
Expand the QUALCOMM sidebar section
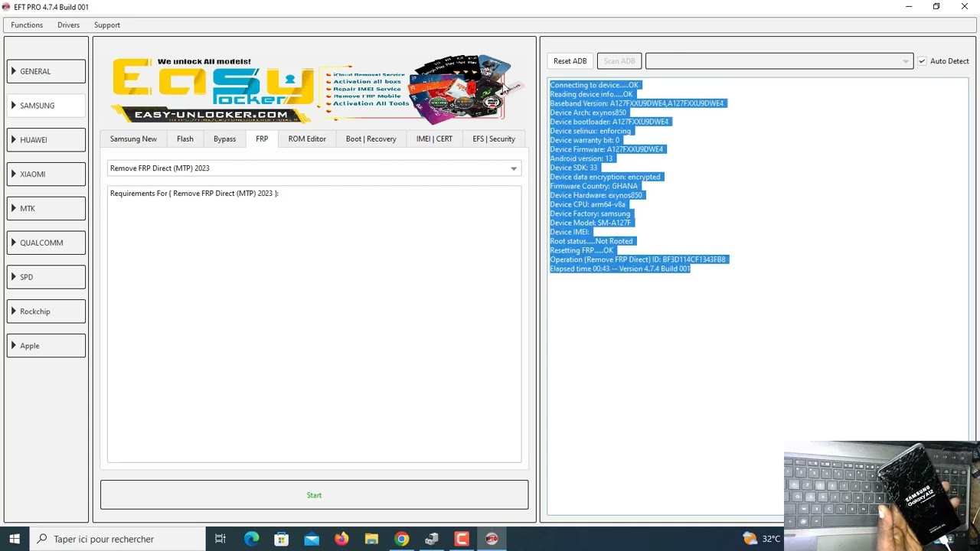[x=46, y=243]
